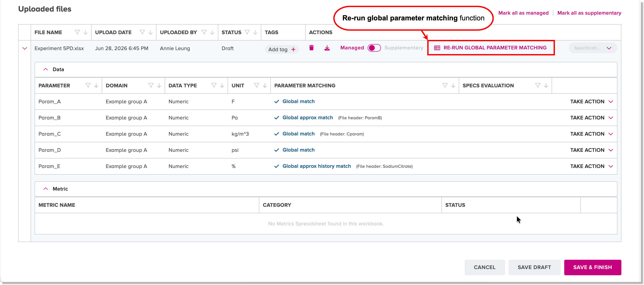Open TAKE ACTION menu for Param_A
Viewport: 644px width, 285px height.
[591, 102]
